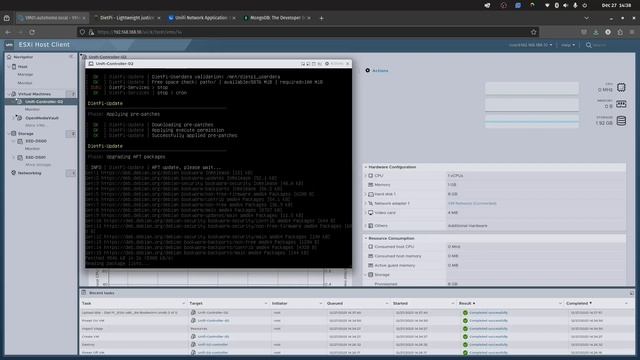The image size is (640, 360).
Task: Click the Active guest memory icon
Action: (x=371, y=265)
